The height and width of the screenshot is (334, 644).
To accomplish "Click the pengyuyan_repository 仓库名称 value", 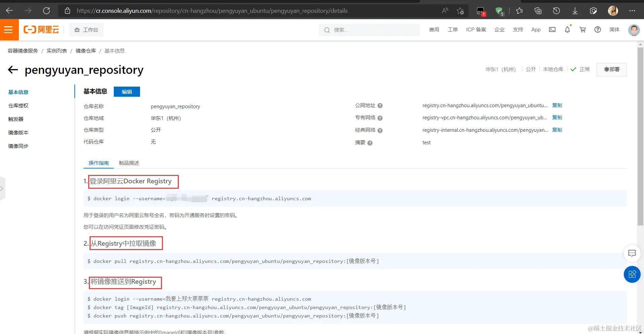I will [175, 107].
